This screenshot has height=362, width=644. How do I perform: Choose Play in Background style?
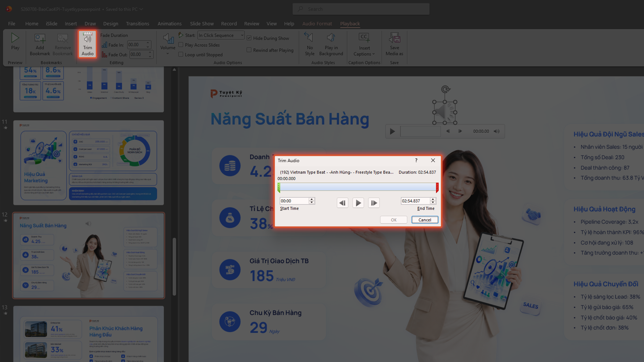[331, 44]
